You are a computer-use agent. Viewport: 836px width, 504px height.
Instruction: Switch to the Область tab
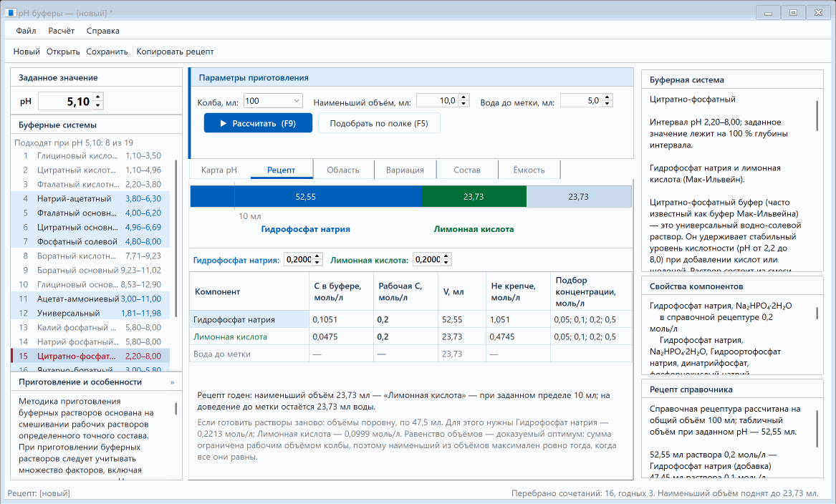[x=343, y=170]
